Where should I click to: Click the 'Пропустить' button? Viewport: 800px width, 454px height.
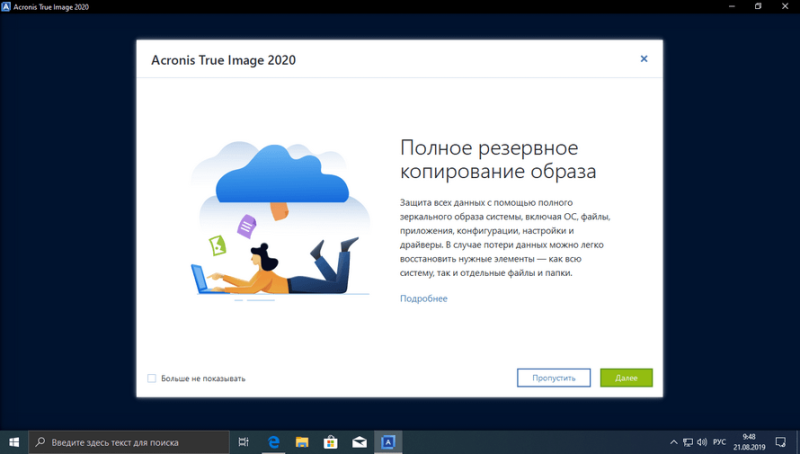(554, 378)
